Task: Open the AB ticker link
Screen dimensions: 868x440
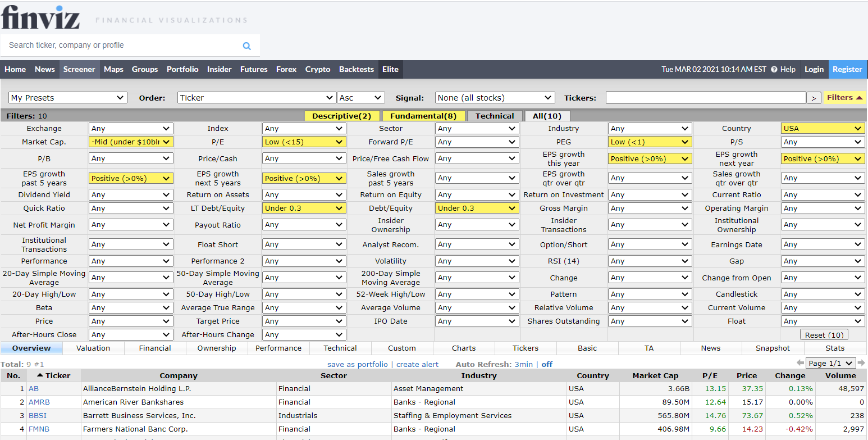Action: 33,388
